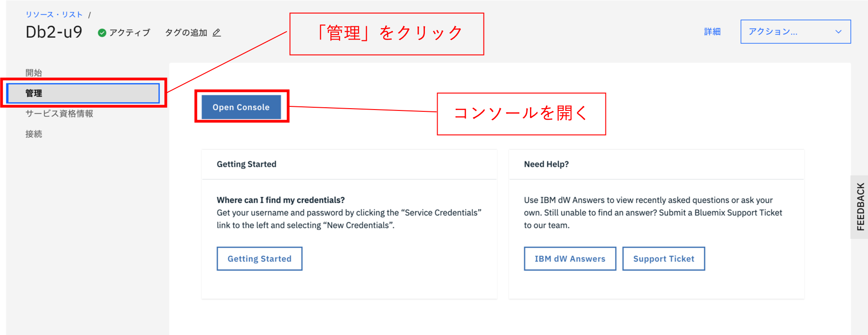The width and height of the screenshot is (868, 335).
Task: Click the IBM dW Answers button
Action: pyautogui.click(x=570, y=258)
